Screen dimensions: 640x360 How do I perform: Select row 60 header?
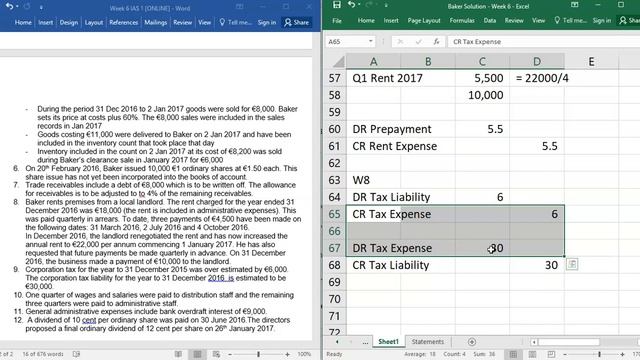(335, 129)
